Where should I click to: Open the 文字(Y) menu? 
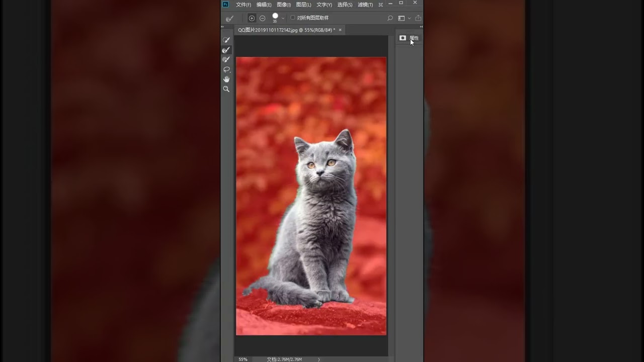324,5
